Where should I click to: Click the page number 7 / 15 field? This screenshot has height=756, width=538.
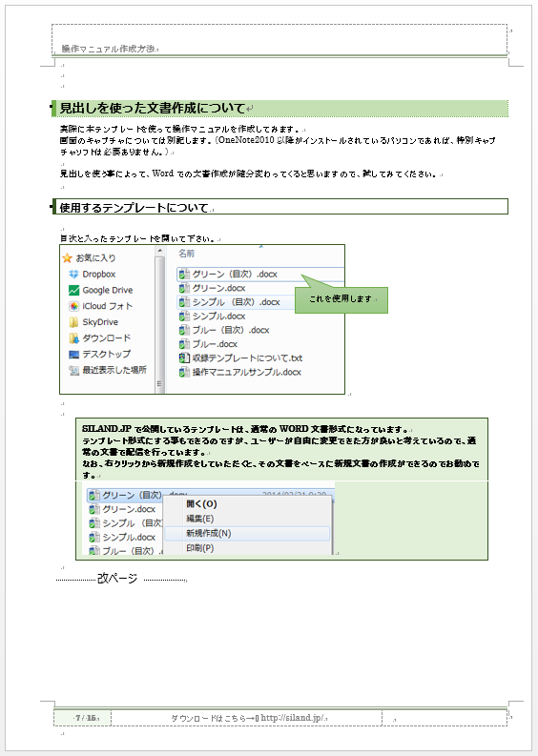click(x=86, y=718)
